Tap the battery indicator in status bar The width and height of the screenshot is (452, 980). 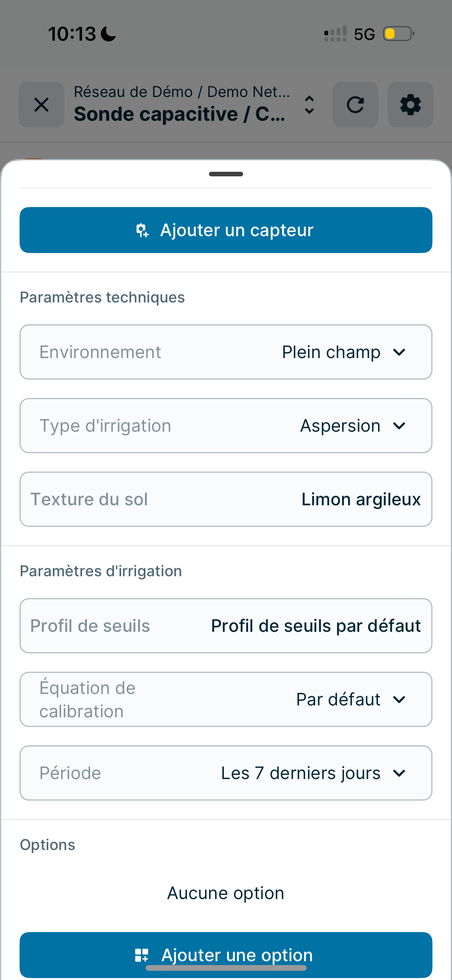(x=399, y=34)
